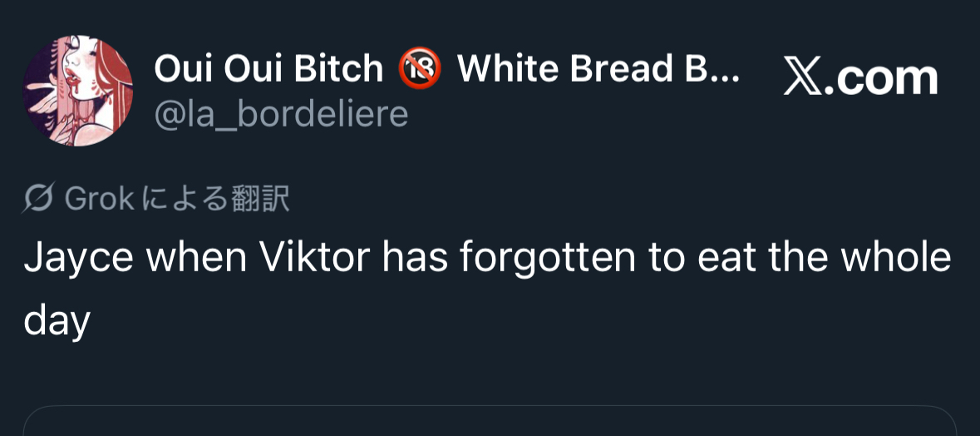
Task: Click the word "Jayce" in the tweet
Action: [x=78, y=259]
